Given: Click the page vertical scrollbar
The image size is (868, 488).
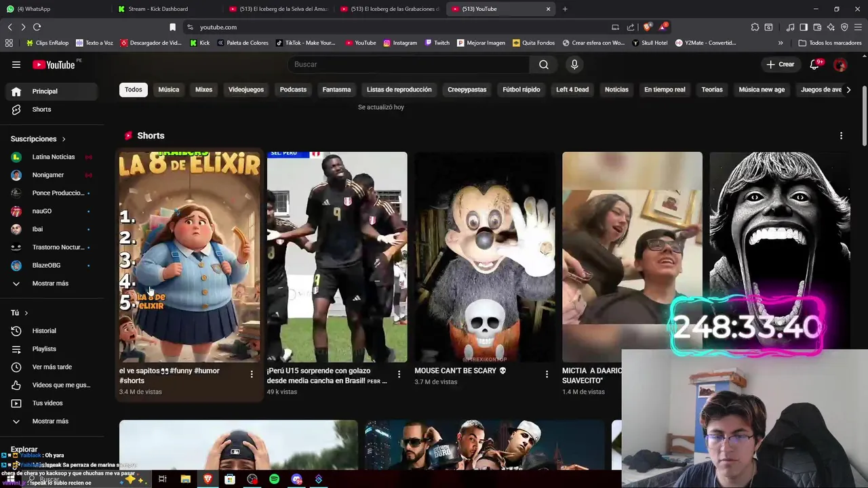Looking at the screenshot, I should (x=864, y=115).
